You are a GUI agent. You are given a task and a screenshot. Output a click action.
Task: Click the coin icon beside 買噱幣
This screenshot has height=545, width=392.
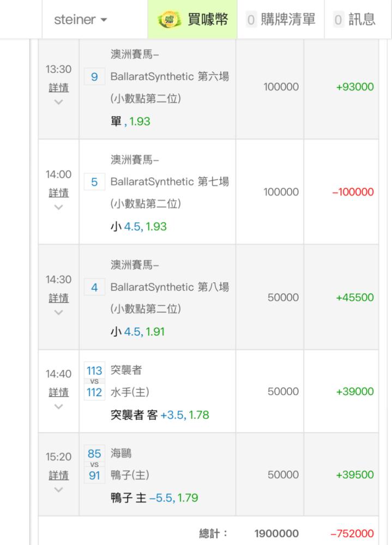[168, 20]
